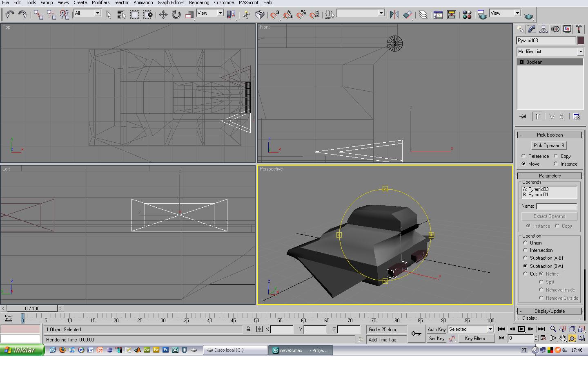
Task: Select the Move transform tool
Action: tap(163, 15)
